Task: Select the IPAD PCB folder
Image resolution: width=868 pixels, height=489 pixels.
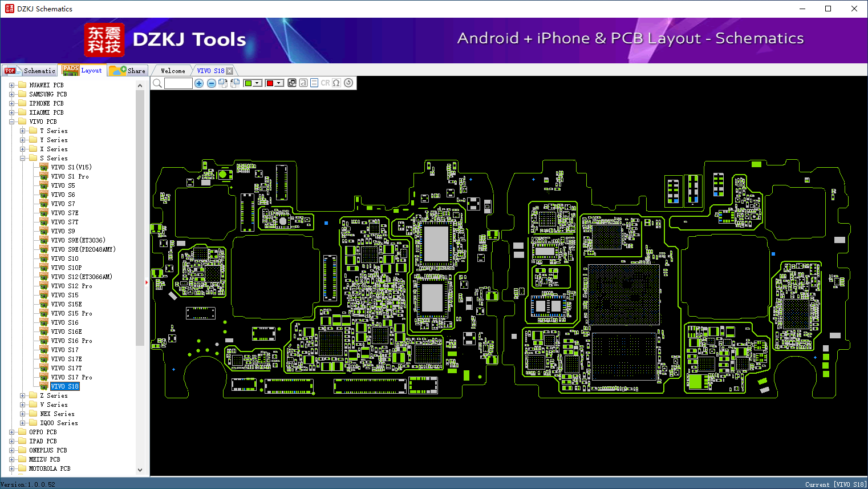Action: pyautogui.click(x=43, y=441)
